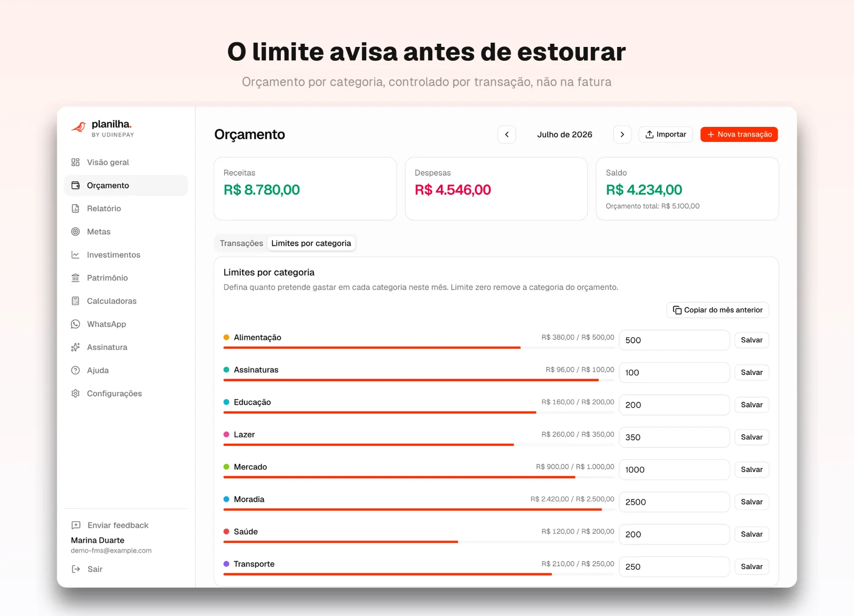Click the Patrimônio bank icon
The height and width of the screenshot is (616, 854).
coord(76,278)
